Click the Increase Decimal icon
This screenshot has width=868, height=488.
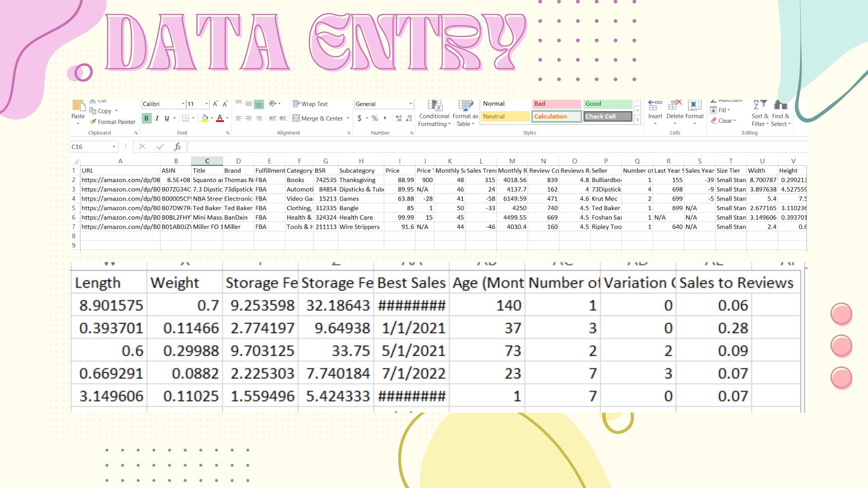(398, 118)
